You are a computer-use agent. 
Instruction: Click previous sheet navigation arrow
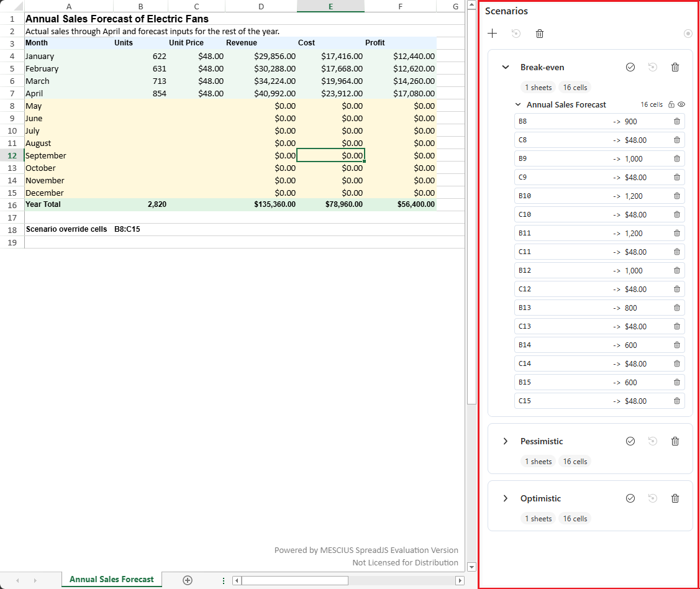pos(17,580)
